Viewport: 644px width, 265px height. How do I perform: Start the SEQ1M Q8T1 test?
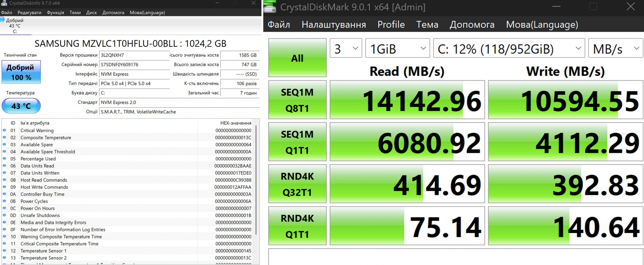point(297,100)
